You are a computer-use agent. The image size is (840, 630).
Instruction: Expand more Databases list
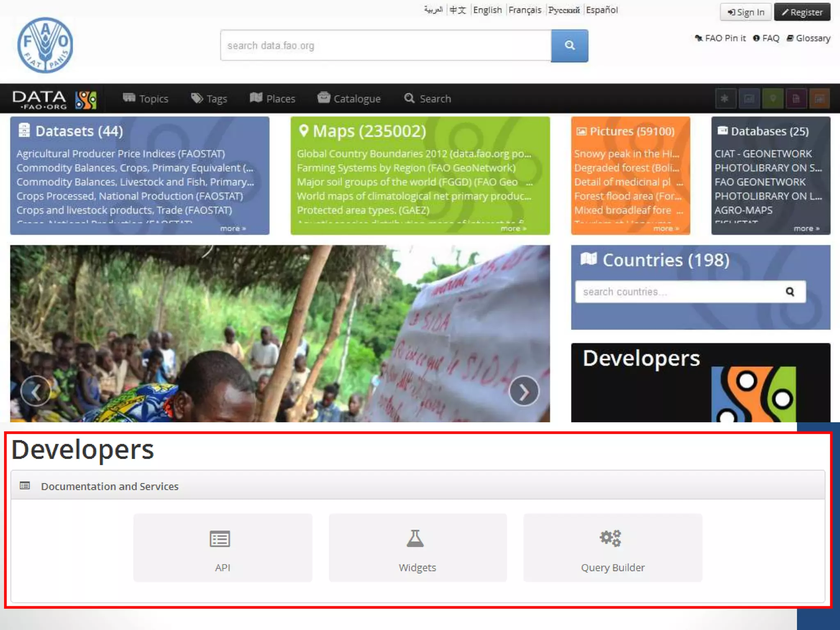pos(806,228)
